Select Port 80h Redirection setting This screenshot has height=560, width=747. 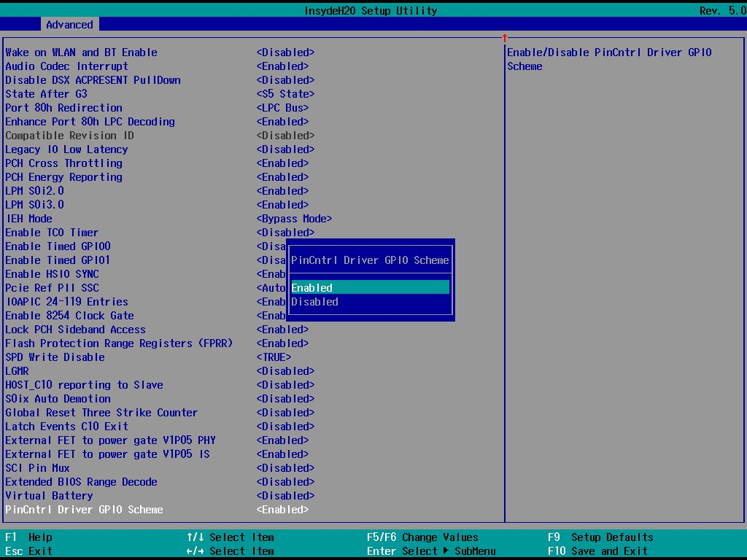tap(64, 108)
